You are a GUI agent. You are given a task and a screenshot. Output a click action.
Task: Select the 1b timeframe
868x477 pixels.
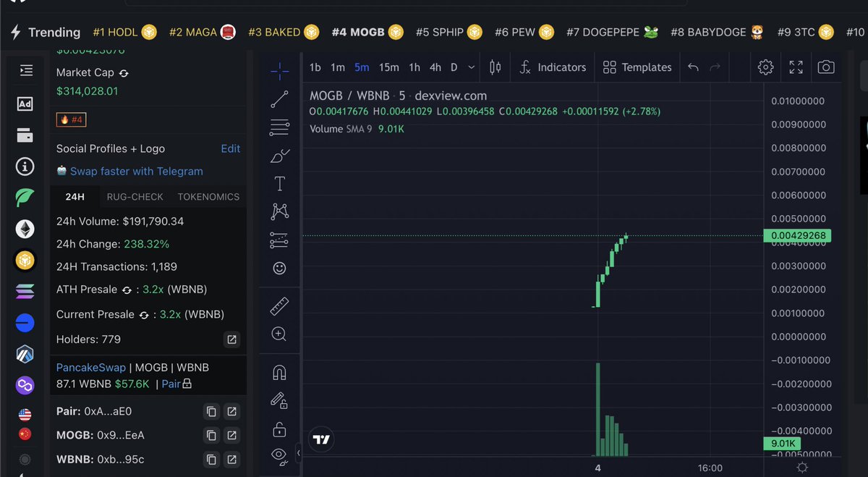click(x=315, y=67)
